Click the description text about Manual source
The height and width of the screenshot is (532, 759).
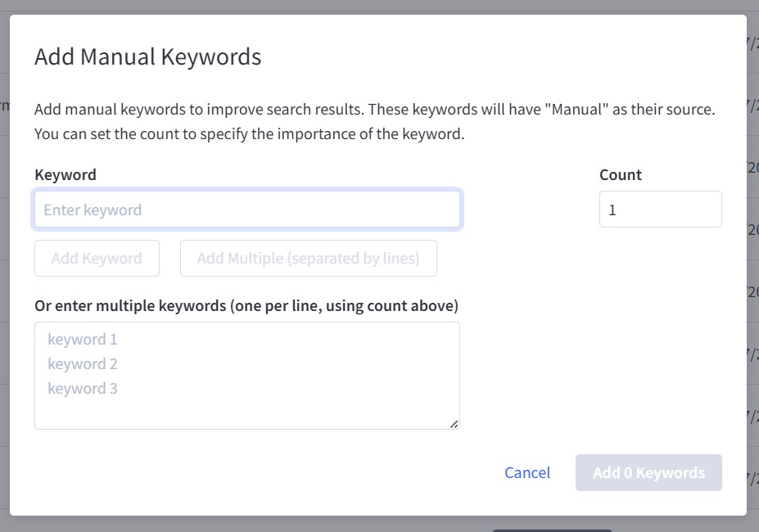375,121
